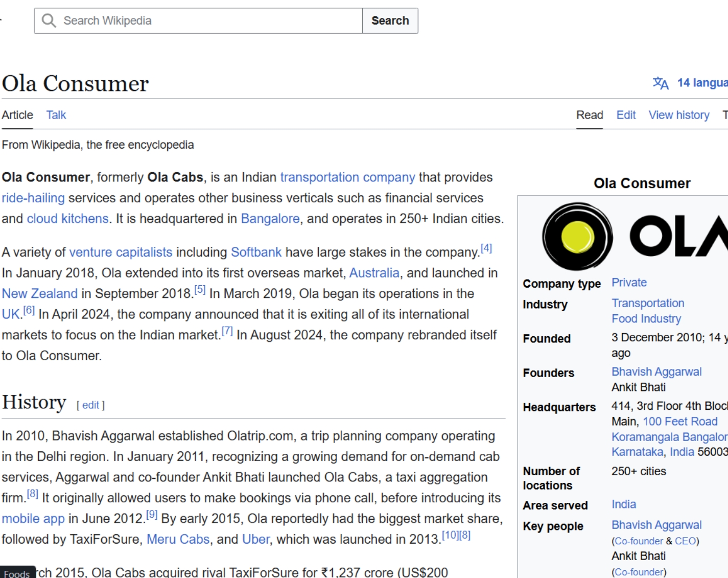Follow the New Zealand link
This screenshot has width=728, height=578.
click(x=40, y=294)
